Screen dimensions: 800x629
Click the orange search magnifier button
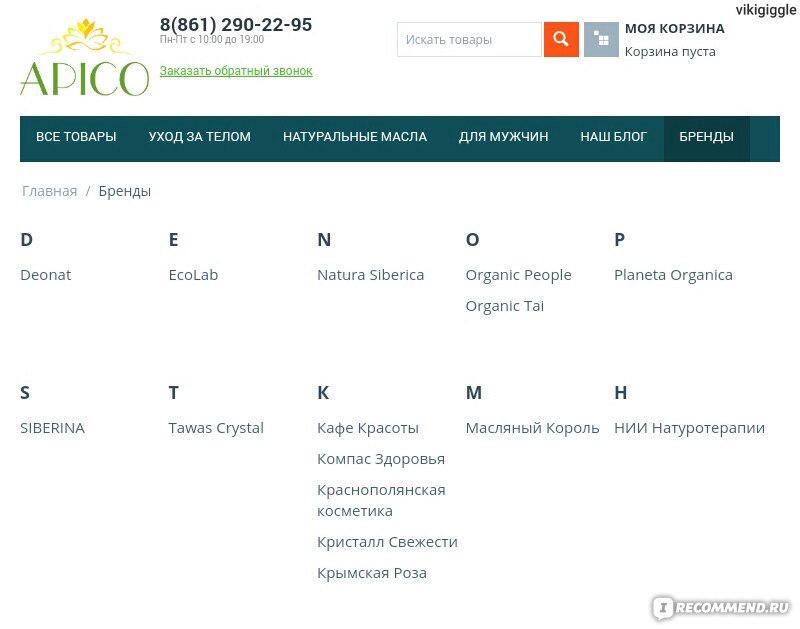561,39
